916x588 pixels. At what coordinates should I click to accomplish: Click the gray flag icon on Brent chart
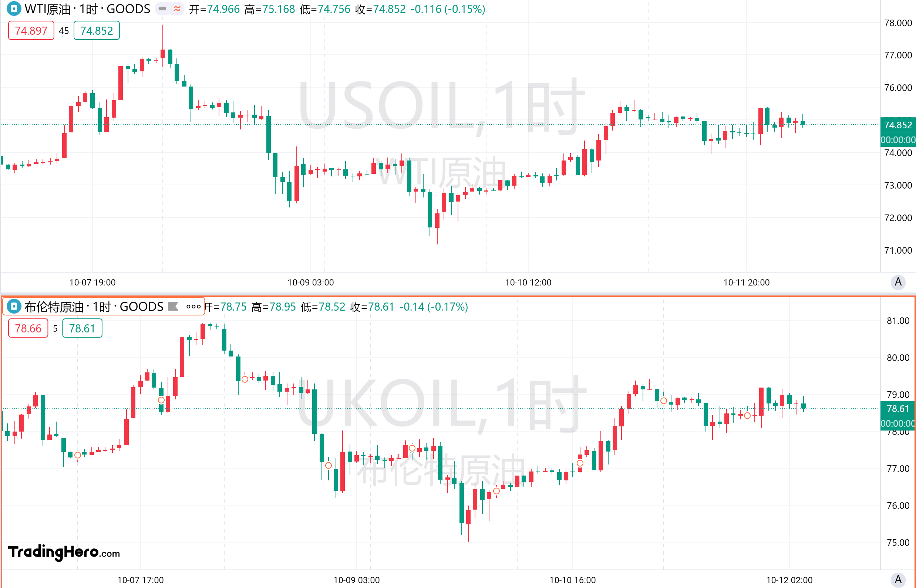tap(174, 306)
